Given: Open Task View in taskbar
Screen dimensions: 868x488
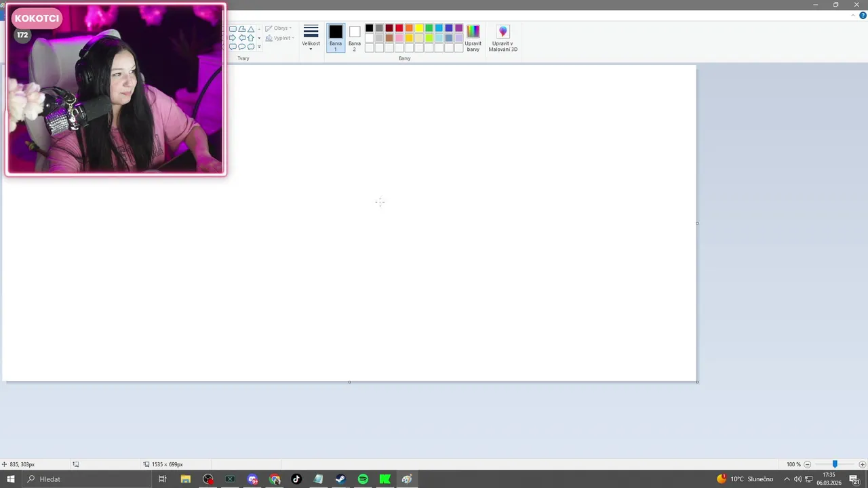Looking at the screenshot, I should (x=163, y=479).
